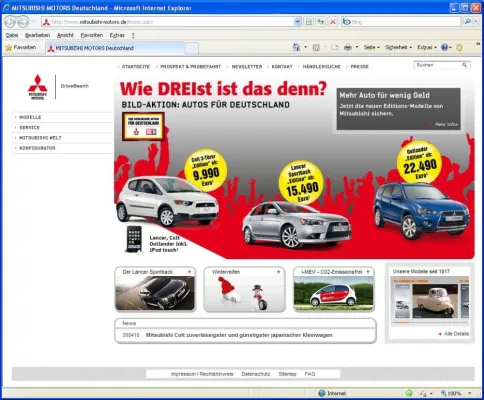Click the blue Outlander car image
This screenshot has width=484, height=400.
(x=421, y=210)
